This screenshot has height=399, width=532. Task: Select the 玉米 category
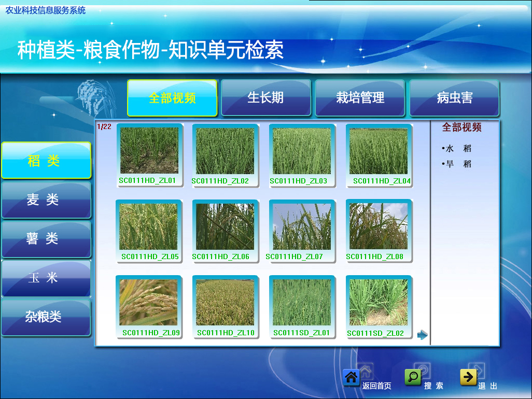pyautogui.click(x=46, y=278)
